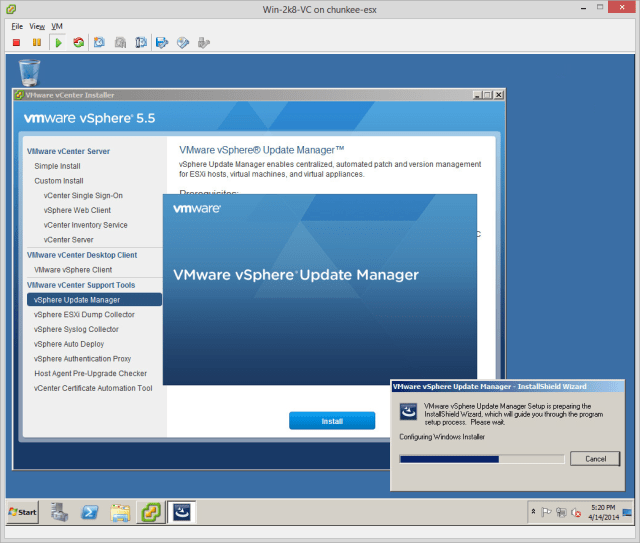640x543 pixels.
Task: Click the Revert to Snapshot toolbar icon
Action: click(120, 42)
